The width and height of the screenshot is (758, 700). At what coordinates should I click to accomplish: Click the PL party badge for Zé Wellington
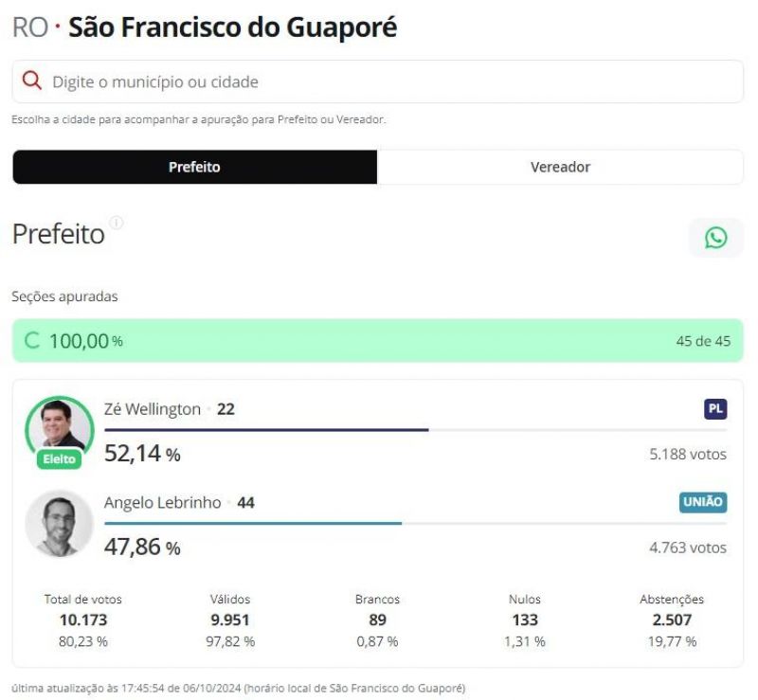point(717,408)
